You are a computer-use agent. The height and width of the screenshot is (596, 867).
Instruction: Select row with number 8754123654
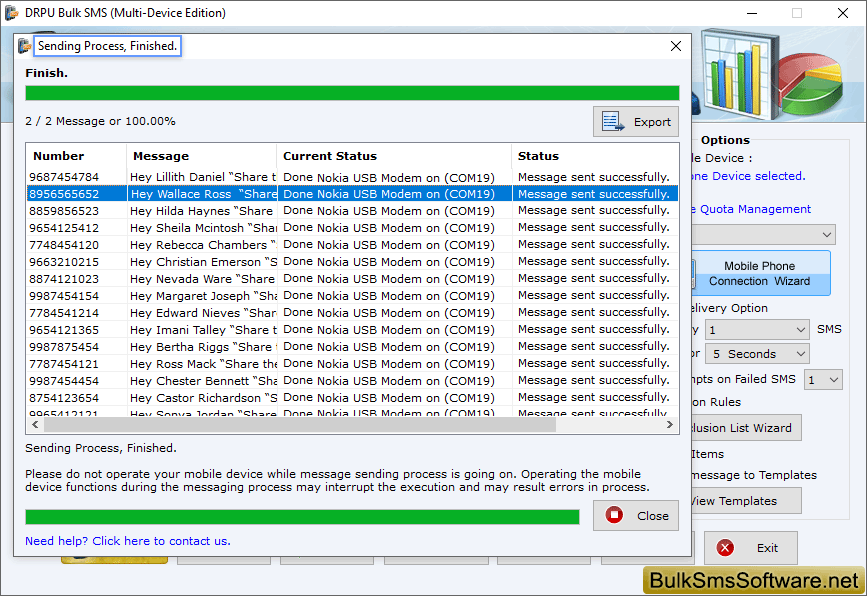[352, 398]
